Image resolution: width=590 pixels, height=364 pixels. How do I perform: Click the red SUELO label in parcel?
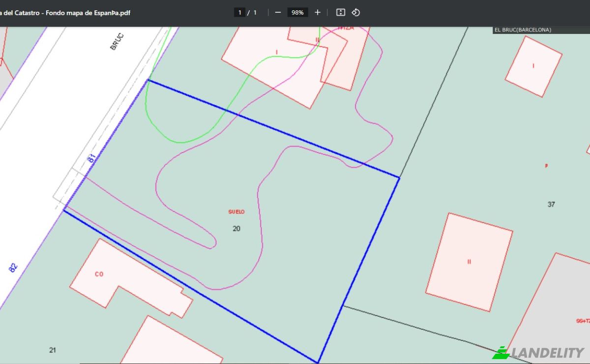click(236, 212)
